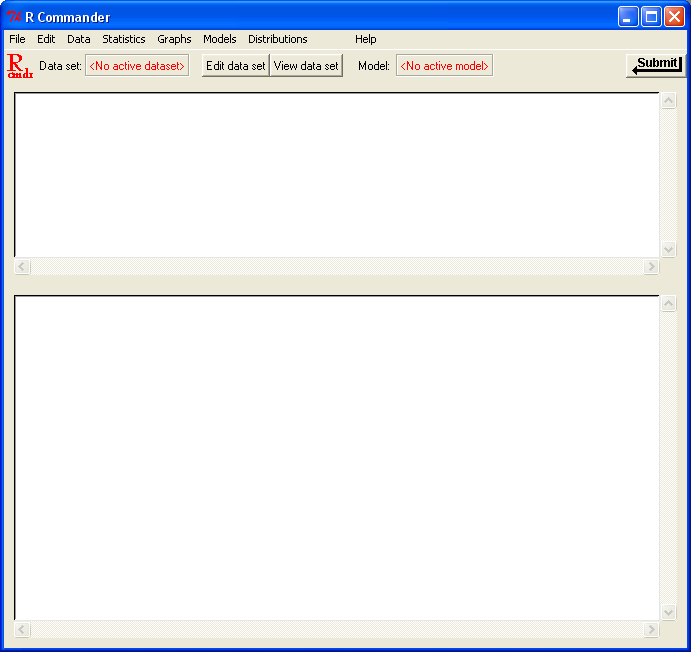Open the Statistics menu
The image size is (691, 652).
(124, 39)
